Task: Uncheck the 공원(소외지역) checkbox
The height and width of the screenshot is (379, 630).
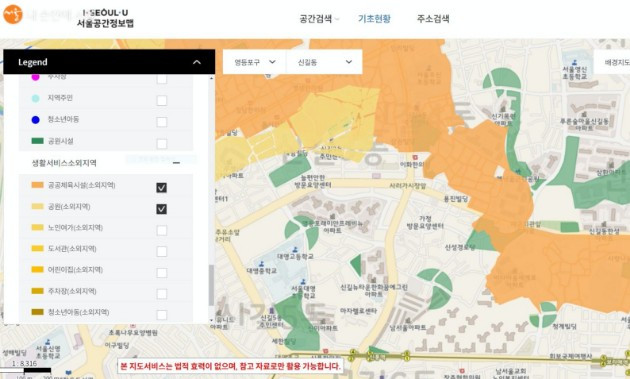Action: [162, 209]
